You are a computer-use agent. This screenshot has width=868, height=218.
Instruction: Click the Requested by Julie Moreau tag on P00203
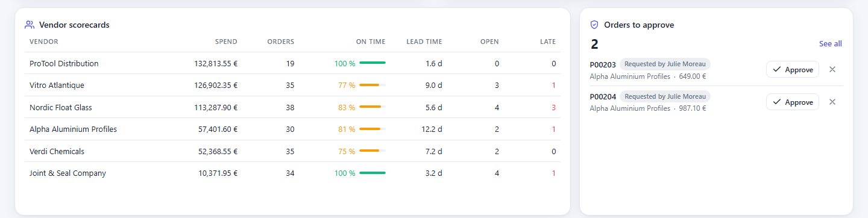(665, 64)
